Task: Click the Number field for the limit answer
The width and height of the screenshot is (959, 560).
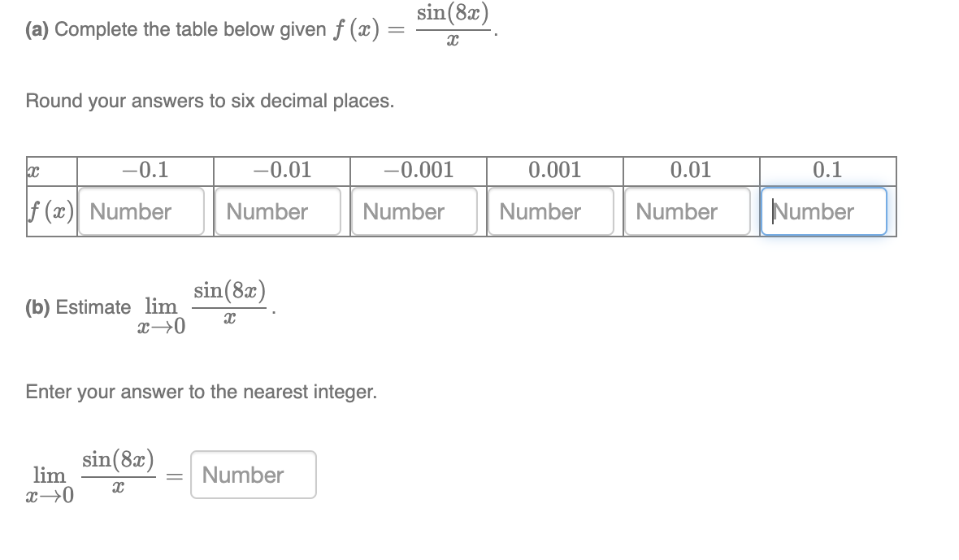Action: click(252, 475)
